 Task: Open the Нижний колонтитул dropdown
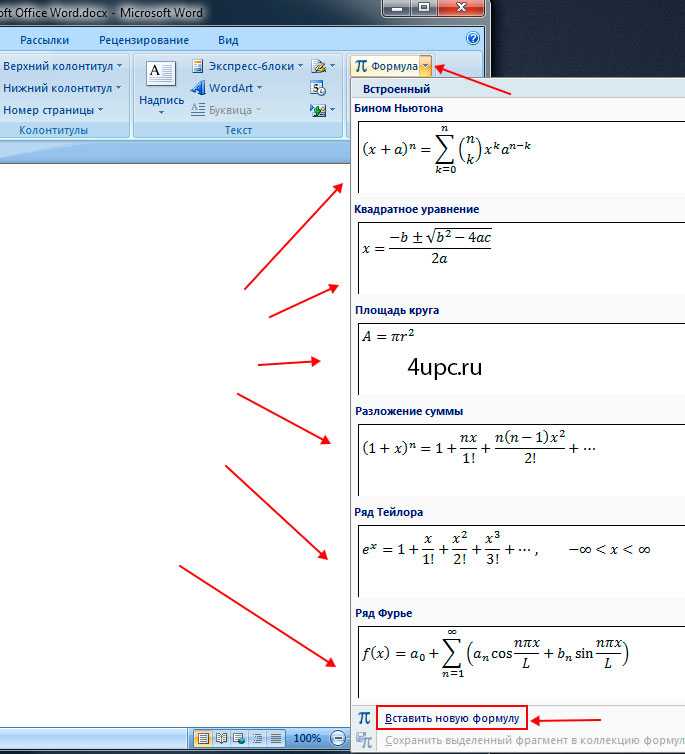(62, 88)
